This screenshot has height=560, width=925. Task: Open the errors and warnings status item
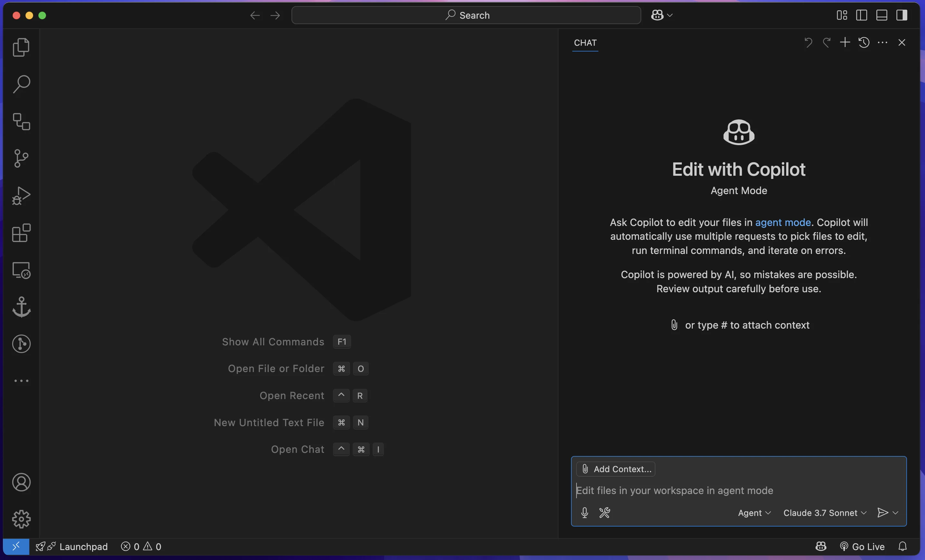coord(141,546)
